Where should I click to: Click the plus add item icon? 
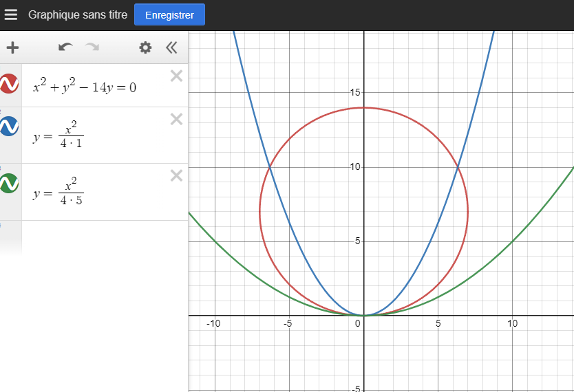[12, 47]
